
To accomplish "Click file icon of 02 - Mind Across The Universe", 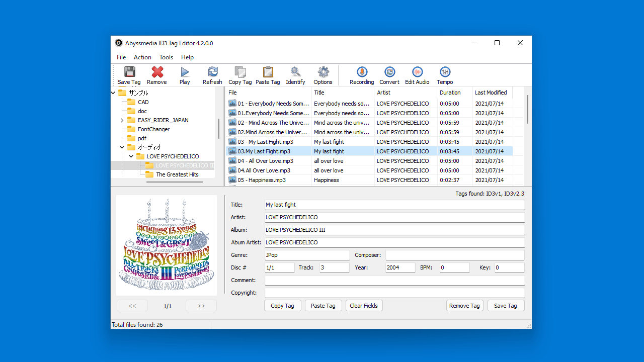I will point(232,123).
